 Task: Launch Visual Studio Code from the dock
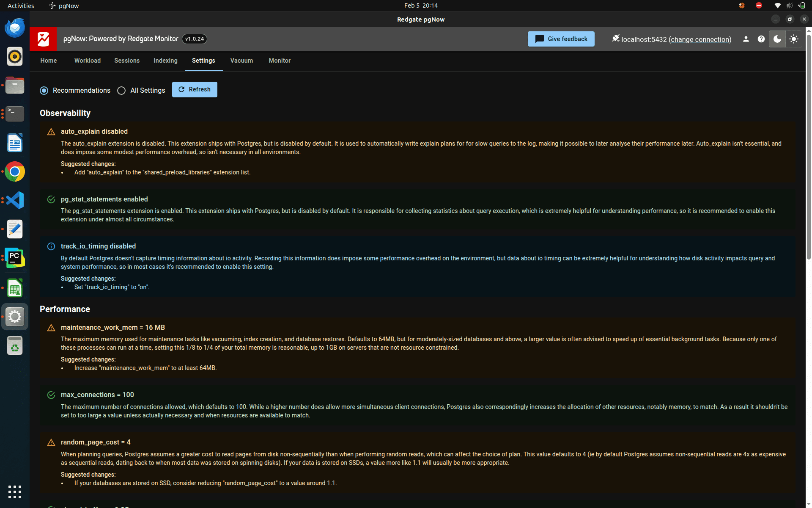click(x=15, y=200)
